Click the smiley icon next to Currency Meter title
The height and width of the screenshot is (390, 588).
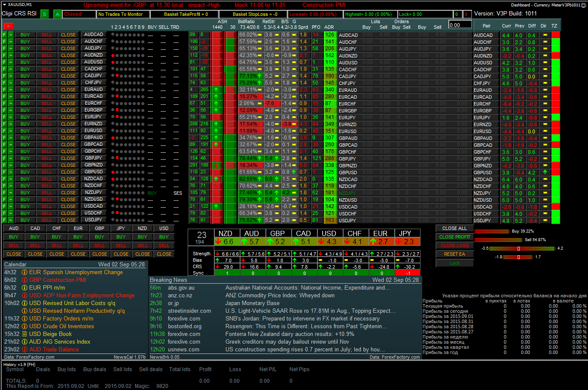[584, 5]
